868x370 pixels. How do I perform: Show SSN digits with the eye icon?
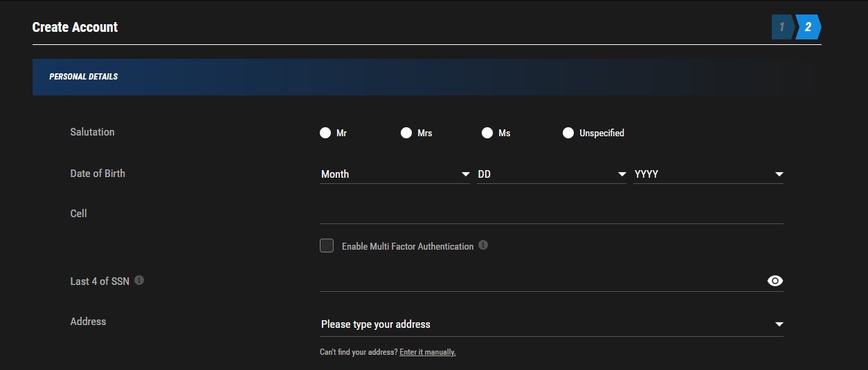pos(775,281)
